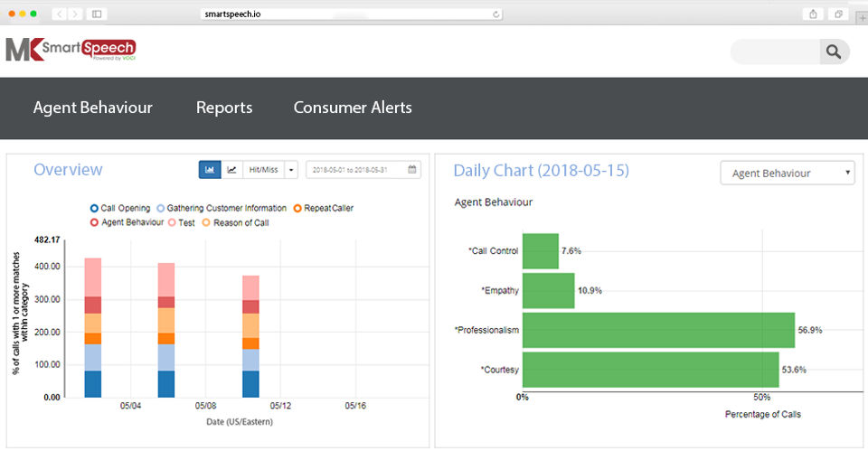Switch to the line chart view icon

232,170
